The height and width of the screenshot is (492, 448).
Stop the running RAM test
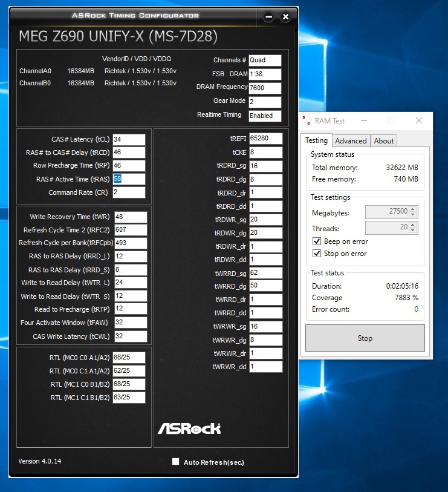[x=365, y=338]
